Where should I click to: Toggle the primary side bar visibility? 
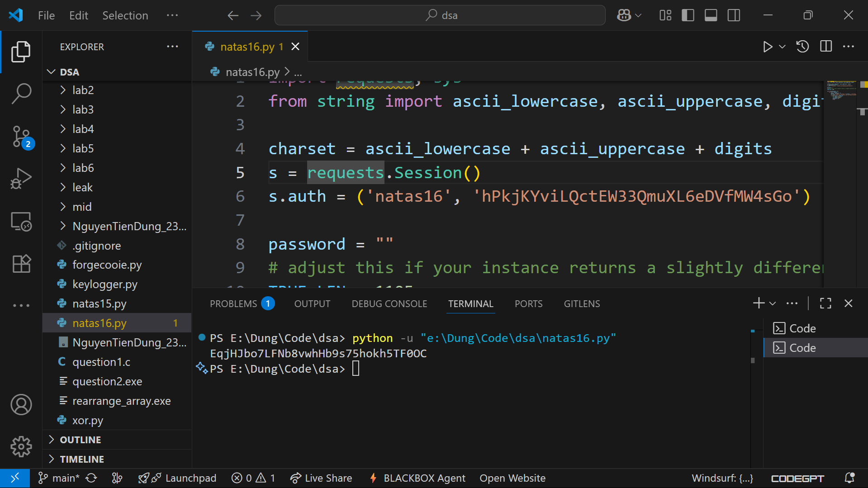pyautogui.click(x=688, y=15)
